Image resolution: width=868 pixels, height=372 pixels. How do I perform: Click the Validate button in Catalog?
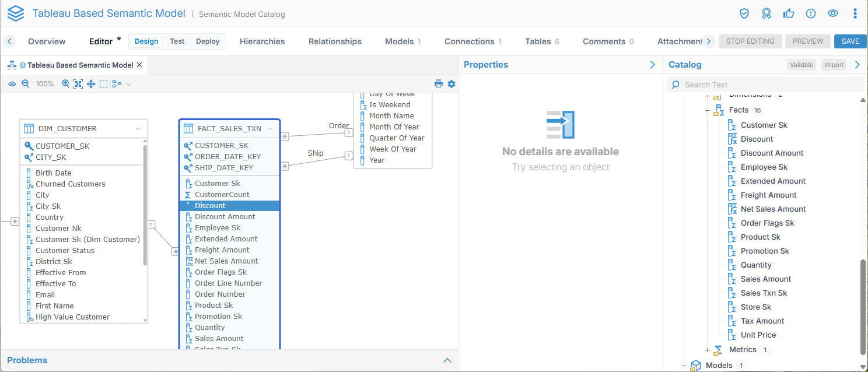pyautogui.click(x=801, y=65)
